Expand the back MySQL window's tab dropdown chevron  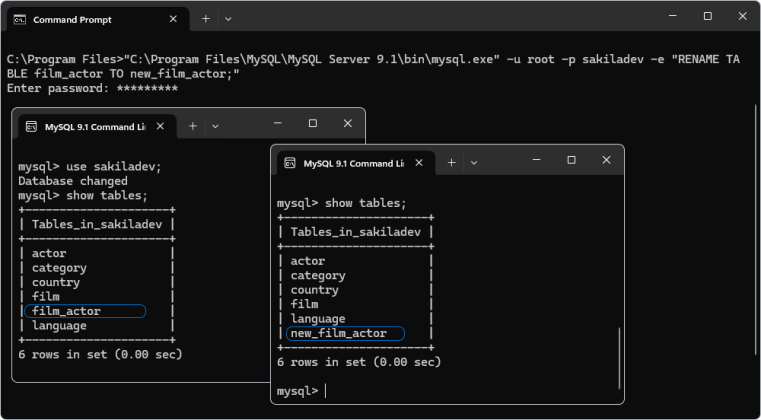pos(214,126)
